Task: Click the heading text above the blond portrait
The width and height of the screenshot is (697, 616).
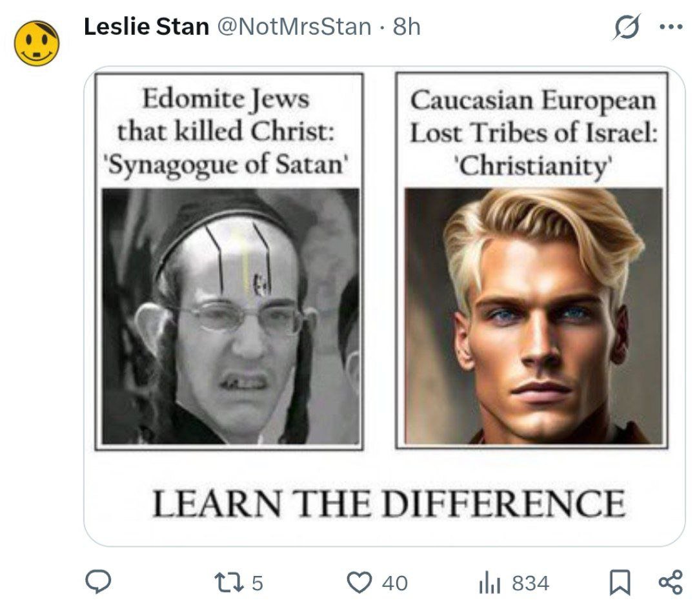Action: click(x=533, y=132)
